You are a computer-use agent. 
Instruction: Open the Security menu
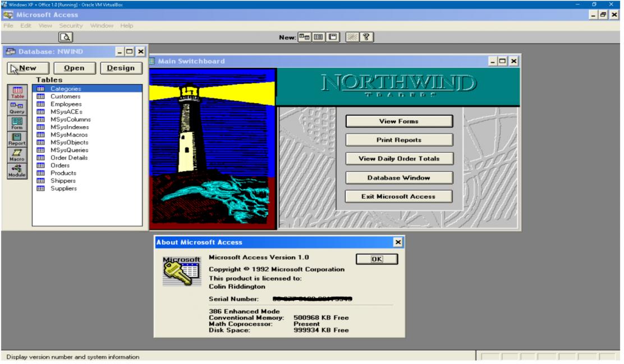tap(71, 25)
